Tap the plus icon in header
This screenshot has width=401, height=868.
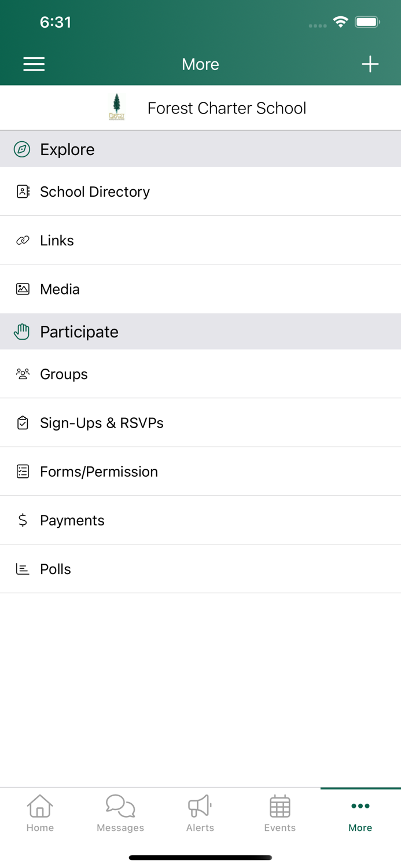pos(370,64)
